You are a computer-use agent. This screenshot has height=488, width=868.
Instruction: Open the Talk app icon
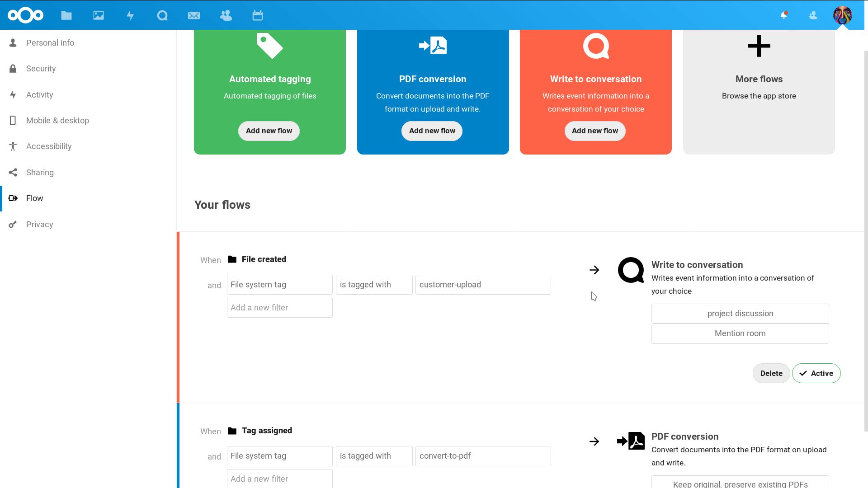tap(162, 15)
